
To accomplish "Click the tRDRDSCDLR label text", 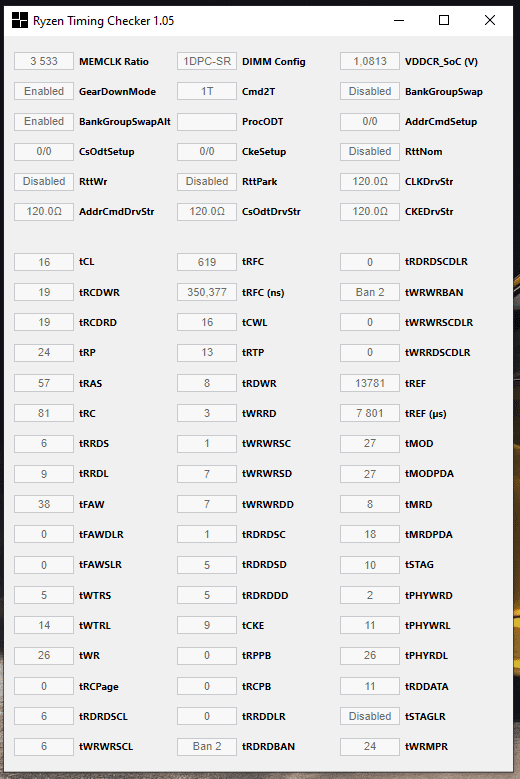I will (436, 262).
